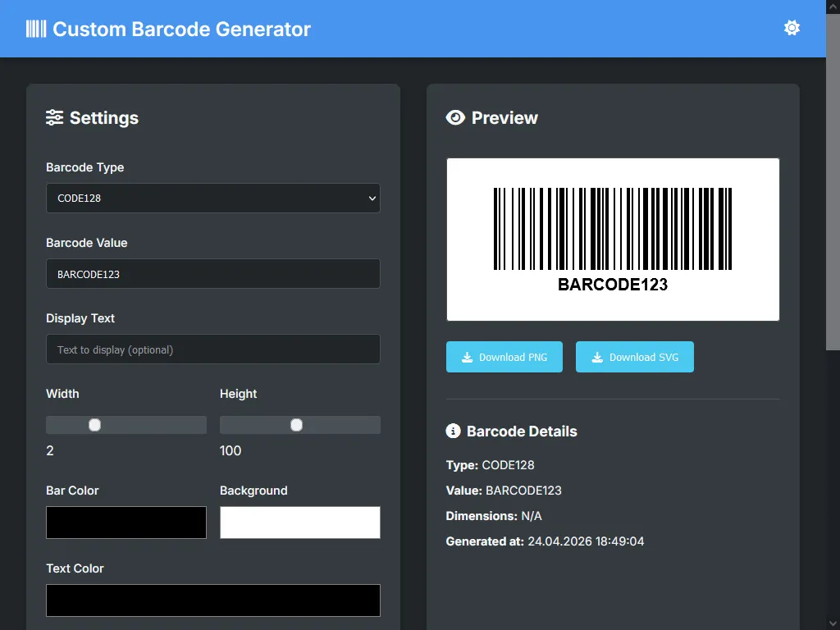Adjust the Width slider
The height and width of the screenshot is (630, 840).
pos(126,425)
